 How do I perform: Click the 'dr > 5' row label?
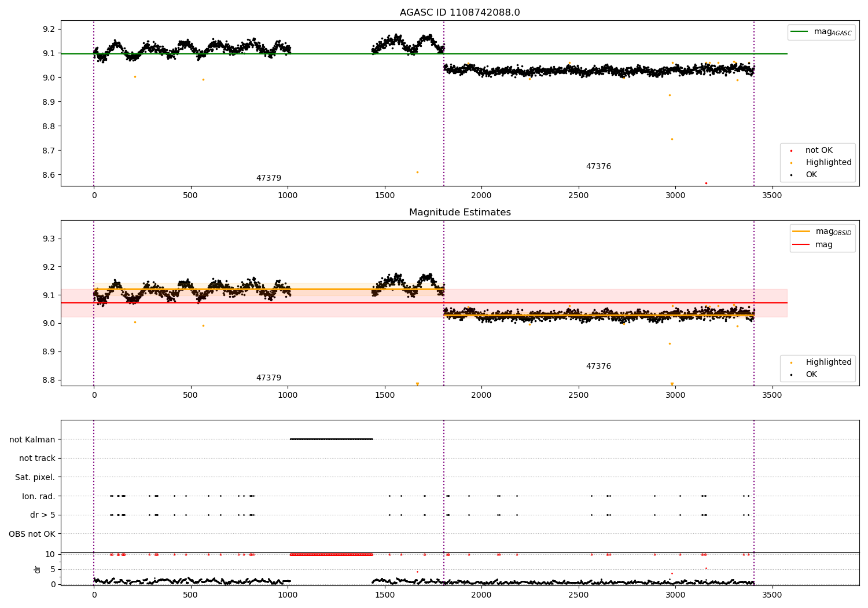[x=43, y=515]
